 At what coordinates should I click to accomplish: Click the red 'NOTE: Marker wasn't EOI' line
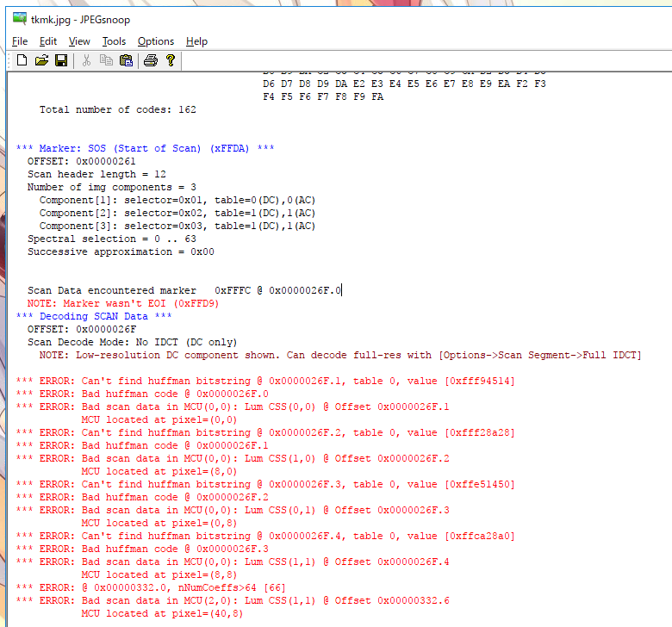tap(123, 303)
